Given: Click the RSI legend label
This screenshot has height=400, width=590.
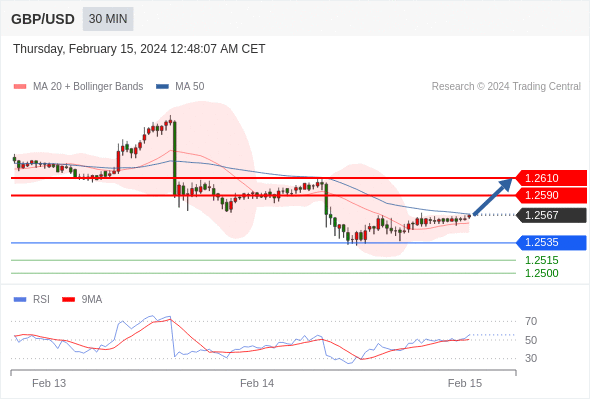Looking at the screenshot, I should tap(41, 300).
